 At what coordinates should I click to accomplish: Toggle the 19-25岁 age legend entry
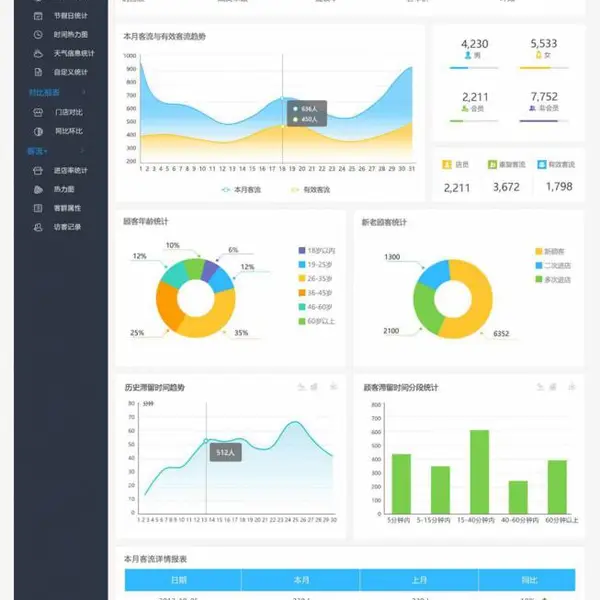315,264
